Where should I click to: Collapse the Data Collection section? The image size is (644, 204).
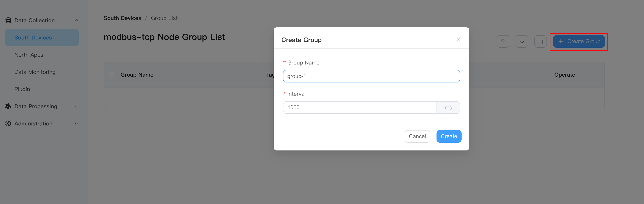[x=77, y=20]
